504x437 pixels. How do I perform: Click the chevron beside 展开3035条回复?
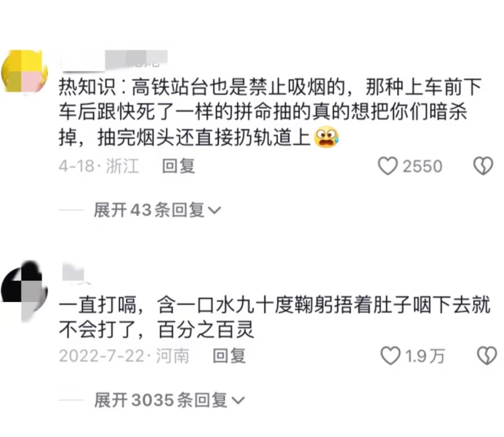pyautogui.click(x=238, y=401)
